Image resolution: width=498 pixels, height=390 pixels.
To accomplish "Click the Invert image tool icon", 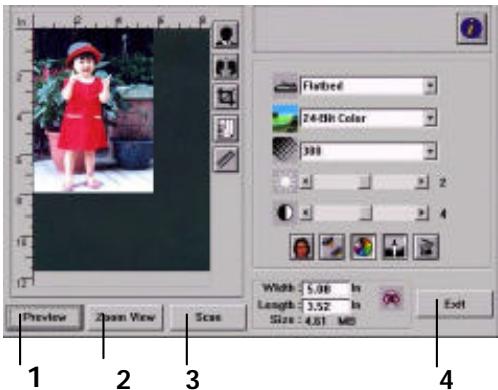I will click(x=226, y=35).
